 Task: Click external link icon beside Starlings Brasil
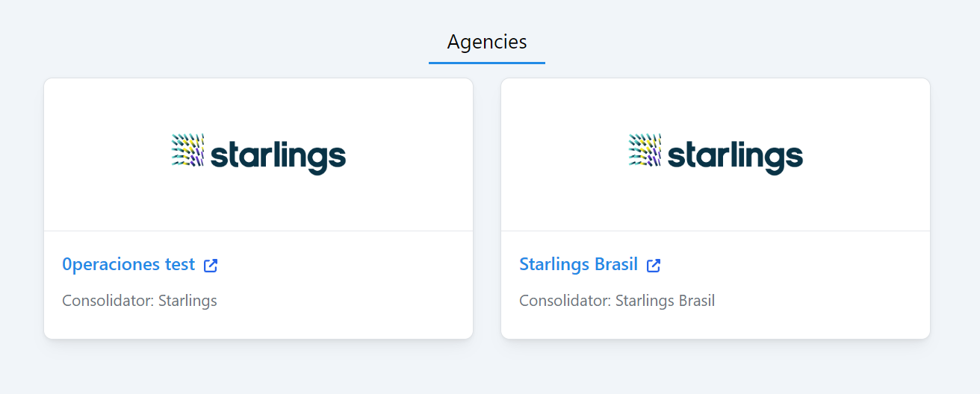coord(654,265)
